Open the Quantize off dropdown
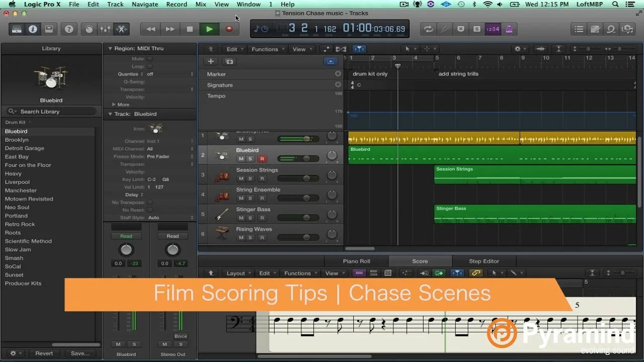This screenshot has width=644, height=362. [x=170, y=74]
